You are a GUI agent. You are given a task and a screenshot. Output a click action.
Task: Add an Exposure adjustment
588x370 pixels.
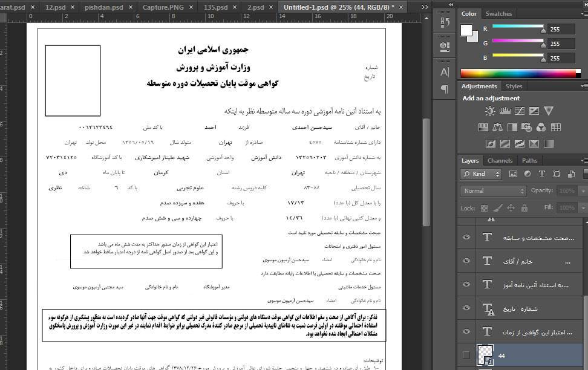[534, 111]
